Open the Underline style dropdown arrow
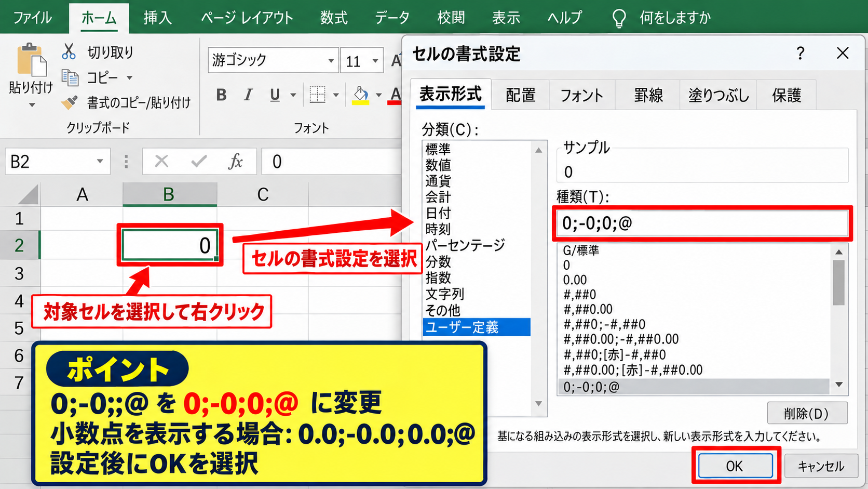 [x=293, y=95]
